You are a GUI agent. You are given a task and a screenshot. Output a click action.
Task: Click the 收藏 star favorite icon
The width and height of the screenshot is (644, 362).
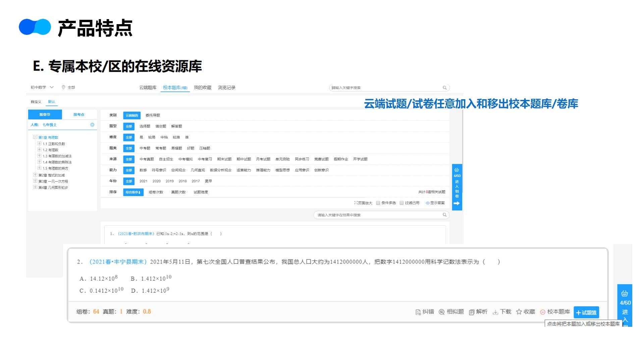pyautogui.click(x=519, y=312)
